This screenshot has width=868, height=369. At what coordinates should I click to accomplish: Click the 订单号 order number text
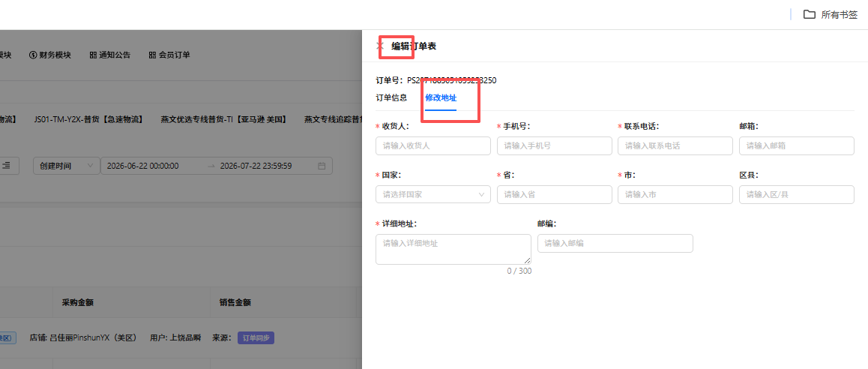click(436, 80)
